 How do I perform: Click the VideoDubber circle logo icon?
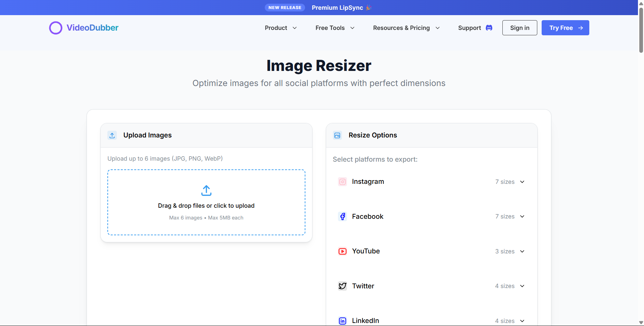(x=56, y=28)
